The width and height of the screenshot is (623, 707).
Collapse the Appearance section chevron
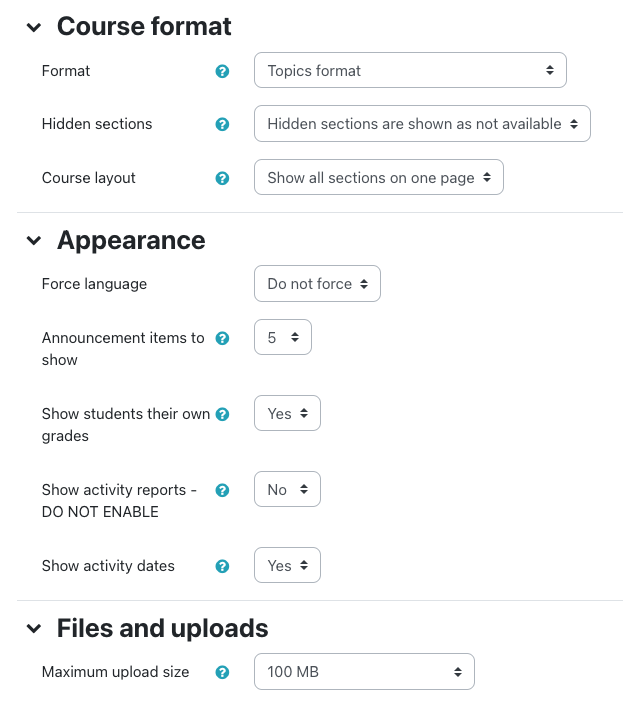34,241
